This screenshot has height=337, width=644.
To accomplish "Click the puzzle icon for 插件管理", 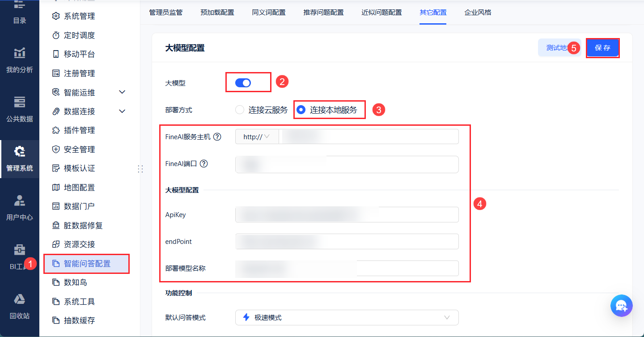I will tap(56, 130).
